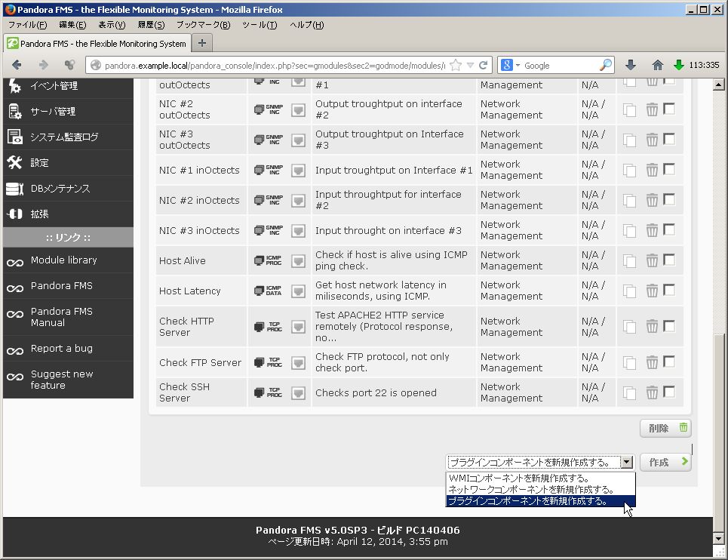Click Check SSH Server TCP PROC module icon
Viewport: 728px width, 560px height.
268,393
